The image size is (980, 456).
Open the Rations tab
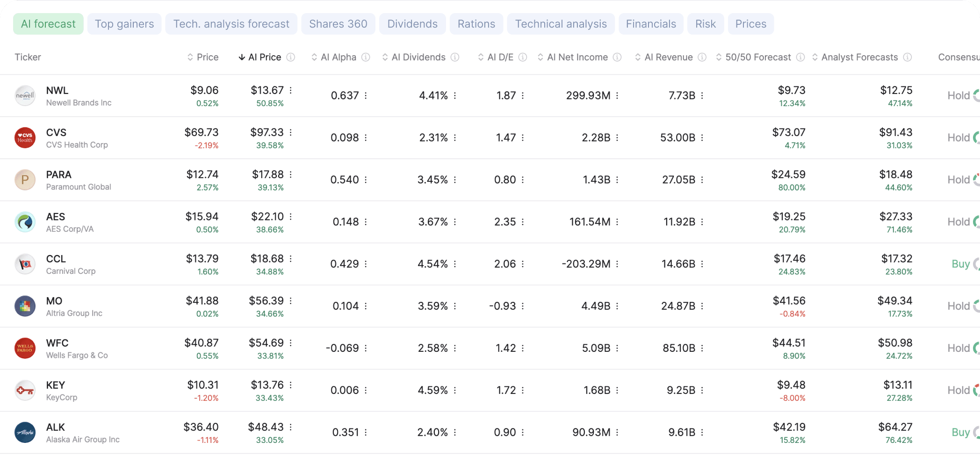[x=476, y=24]
